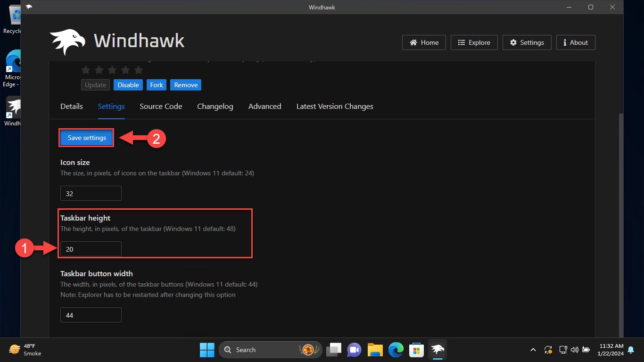Screen dimensions: 644x362
Task: Click the Windhawk eagle logo
Action: click(x=67, y=42)
